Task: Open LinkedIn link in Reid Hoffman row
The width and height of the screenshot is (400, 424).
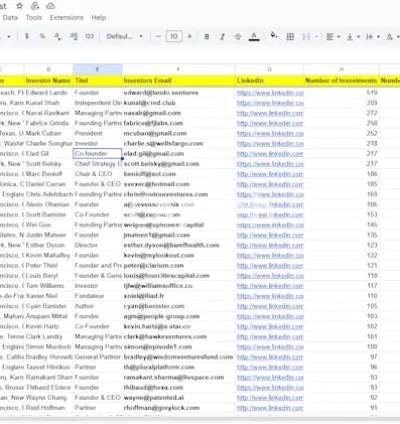Action: [270, 408]
